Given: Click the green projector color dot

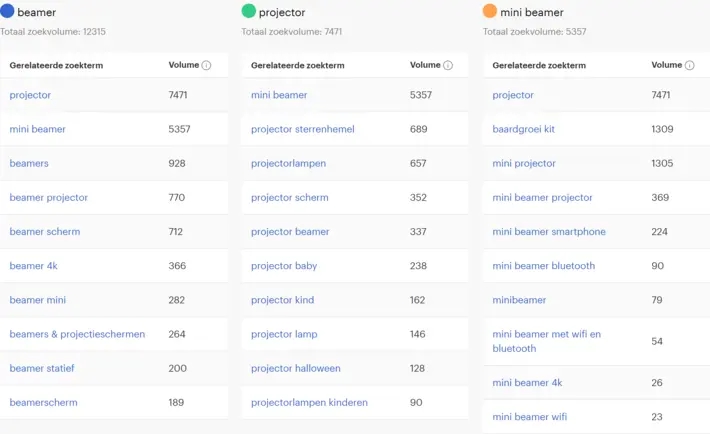Looking at the screenshot, I should (249, 11).
